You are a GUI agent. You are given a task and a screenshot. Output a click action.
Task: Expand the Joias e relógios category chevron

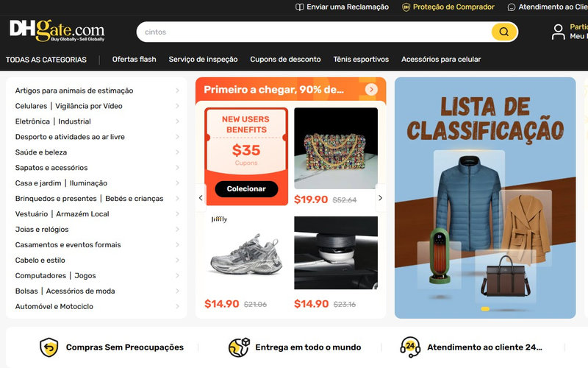(177, 229)
